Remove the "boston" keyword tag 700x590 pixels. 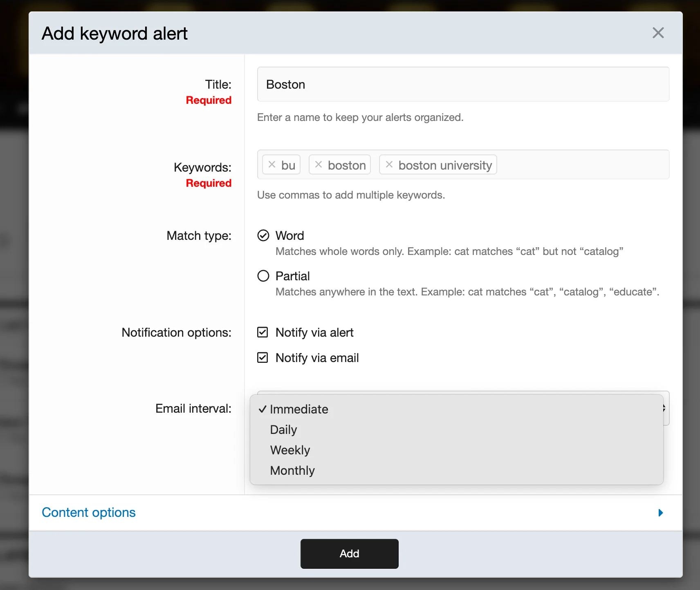pos(319,165)
